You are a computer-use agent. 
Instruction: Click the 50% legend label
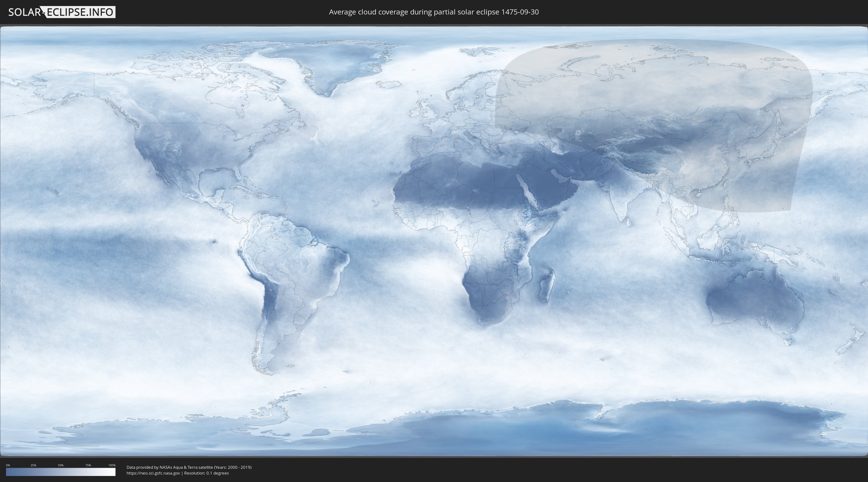click(x=61, y=465)
